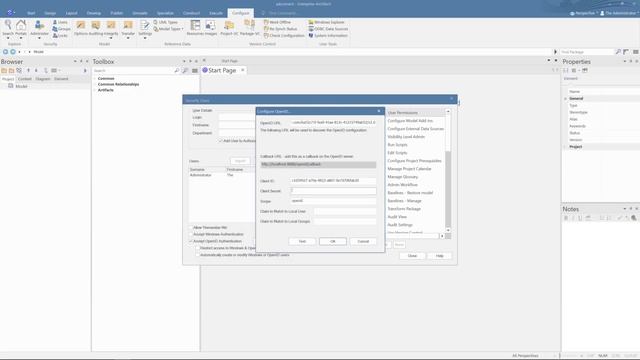Open ODBC Data Sources

pos(328,29)
